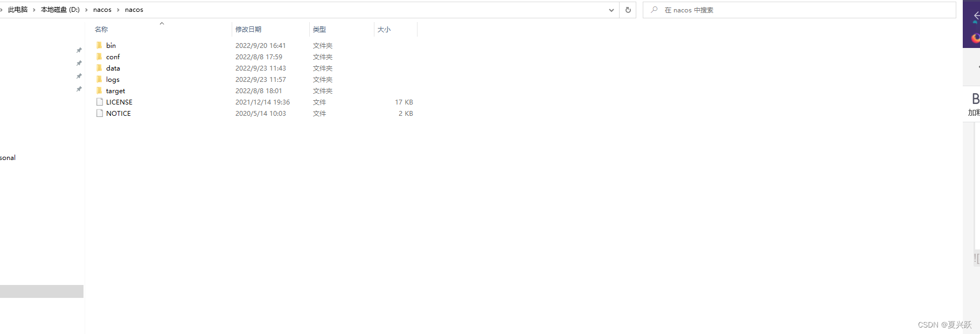Click the date 2020/5/14 10:03
Viewport: 980px width, 334px height.
(x=261, y=114)
